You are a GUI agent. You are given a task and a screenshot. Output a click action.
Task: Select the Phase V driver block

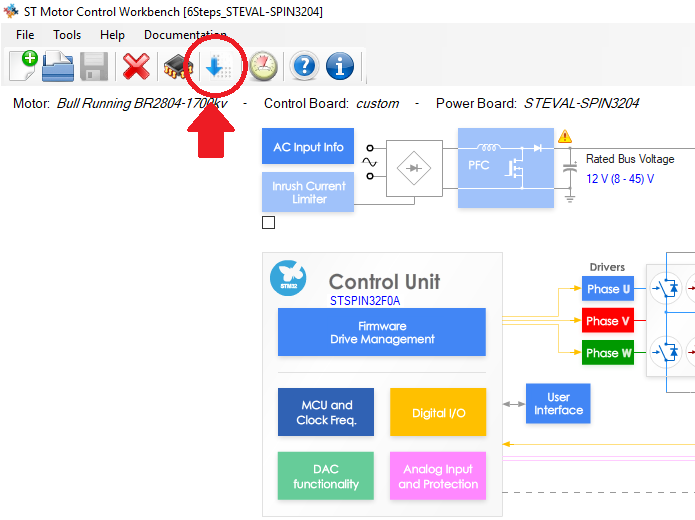click(608, 321)
